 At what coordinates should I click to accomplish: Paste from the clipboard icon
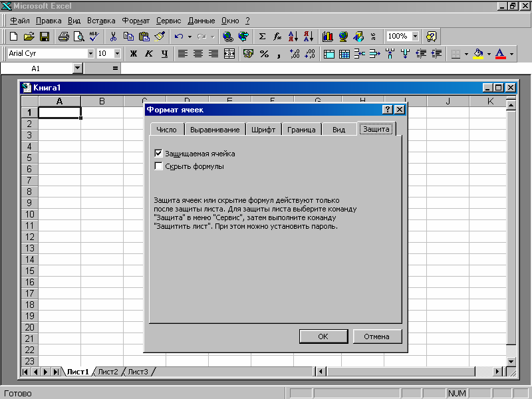click(144, 37)
